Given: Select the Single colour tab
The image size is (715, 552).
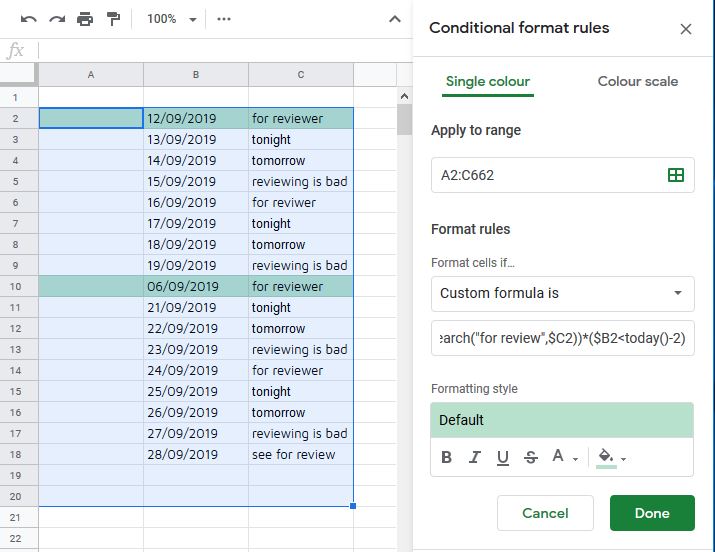Looking at the screenshot, I should (x=488, y=82).
